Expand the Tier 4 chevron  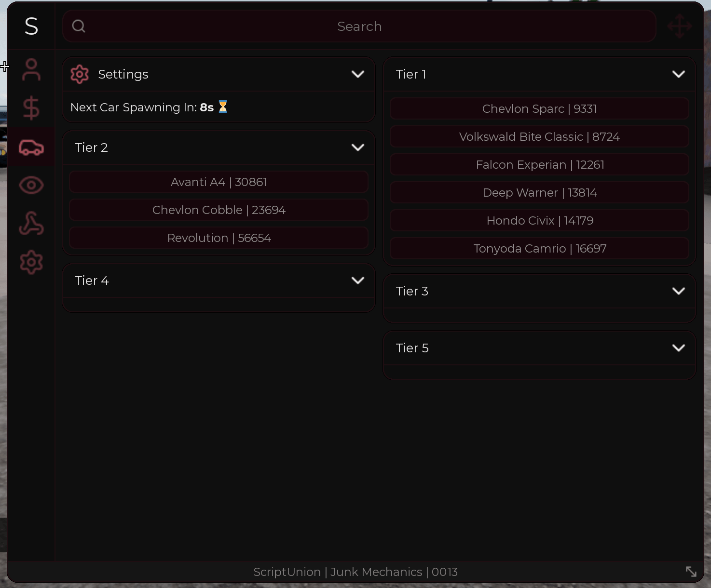click(x=358, y=281)
